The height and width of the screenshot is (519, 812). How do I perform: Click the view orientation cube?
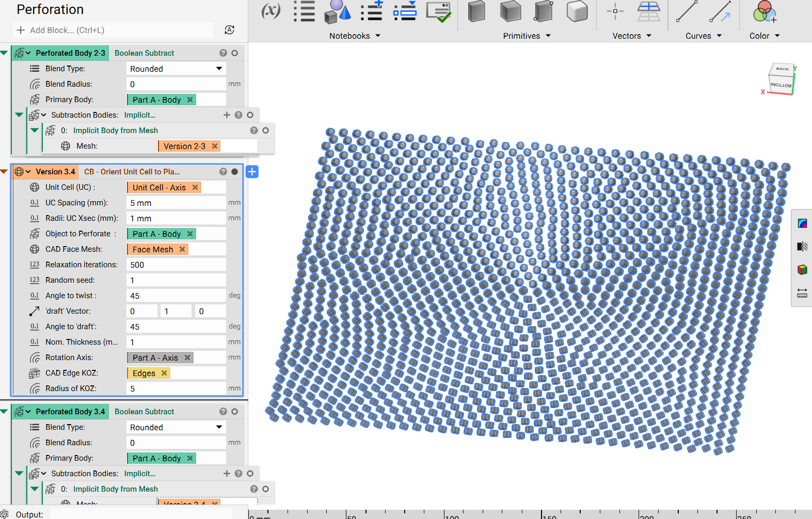tap(781, 79)
